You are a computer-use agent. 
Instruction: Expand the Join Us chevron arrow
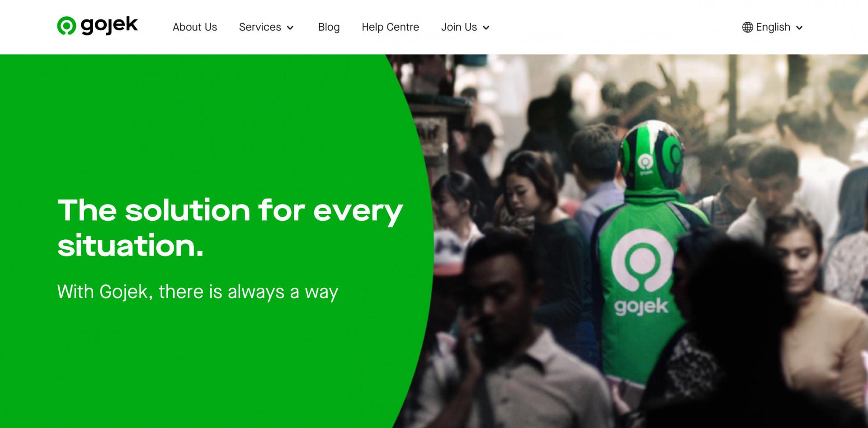pos(486,28)
